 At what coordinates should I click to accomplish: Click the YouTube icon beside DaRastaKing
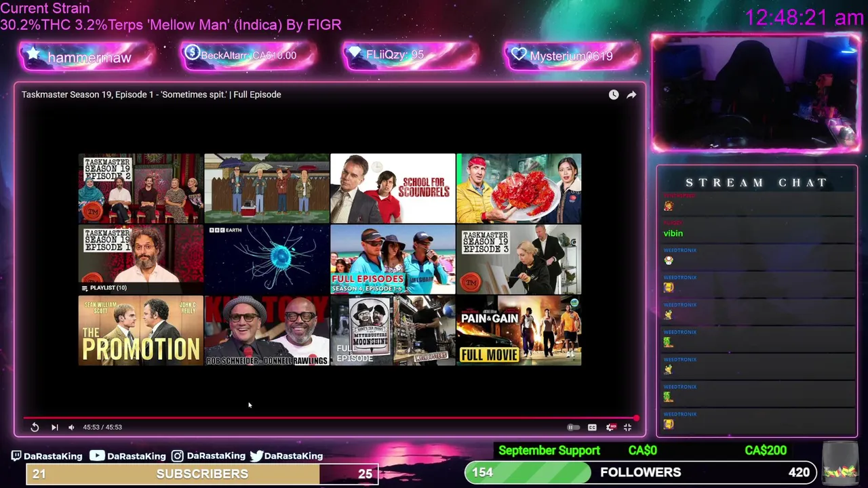97,456
